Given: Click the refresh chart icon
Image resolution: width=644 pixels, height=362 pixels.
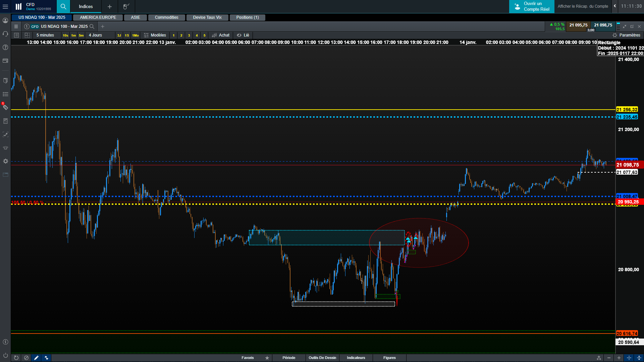Looking at the screenshot, I should (16, 358).
